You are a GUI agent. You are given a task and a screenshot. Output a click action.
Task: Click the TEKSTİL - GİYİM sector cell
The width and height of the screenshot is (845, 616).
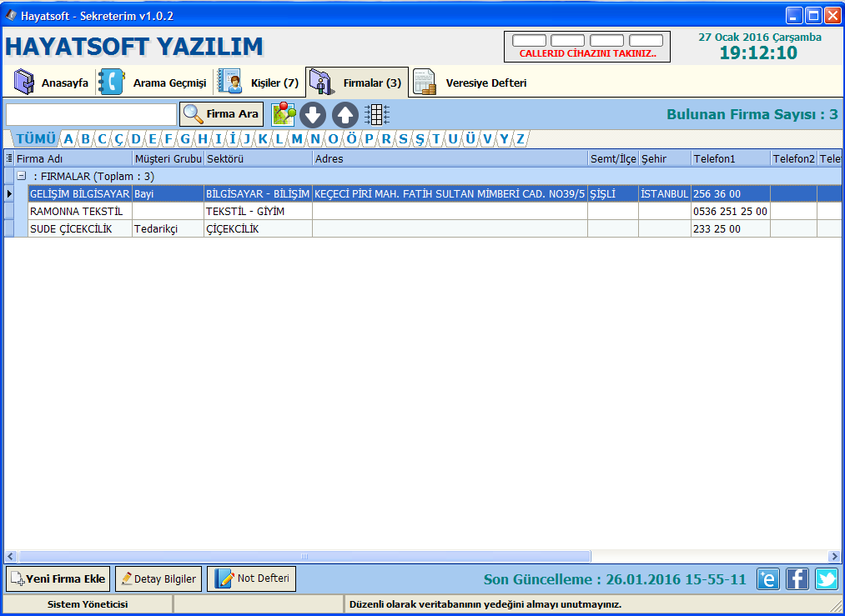258,211
